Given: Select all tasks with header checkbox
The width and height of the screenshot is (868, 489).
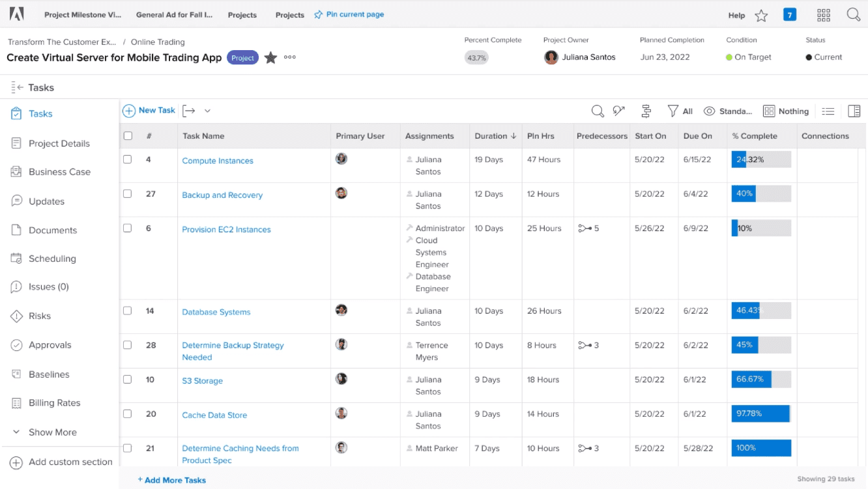Looking at the screenshot, I should pyautogui.click(x=127, y=135).
